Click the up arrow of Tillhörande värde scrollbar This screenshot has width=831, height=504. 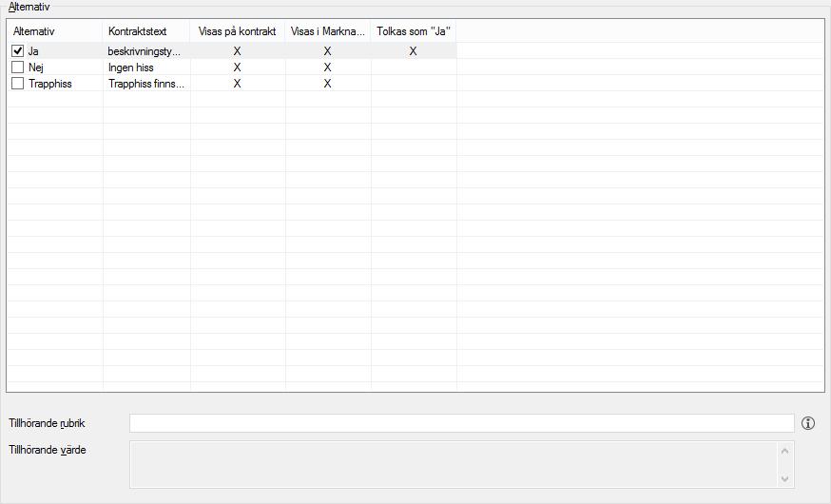coord(785,451)
